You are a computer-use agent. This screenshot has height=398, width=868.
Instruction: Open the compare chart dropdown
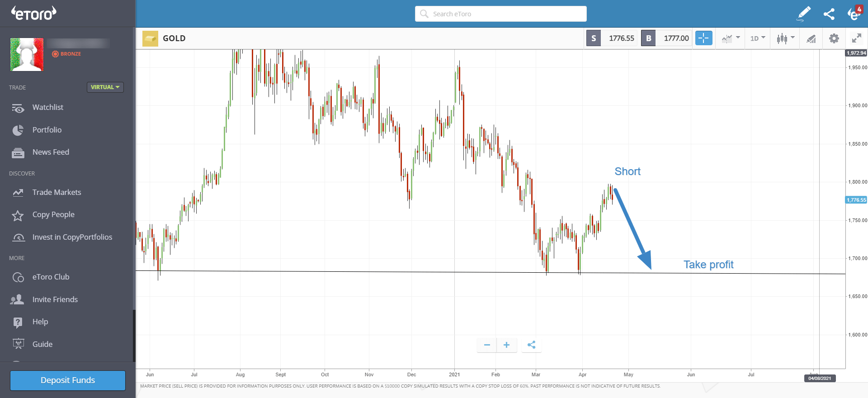click(x=731, y=38)
